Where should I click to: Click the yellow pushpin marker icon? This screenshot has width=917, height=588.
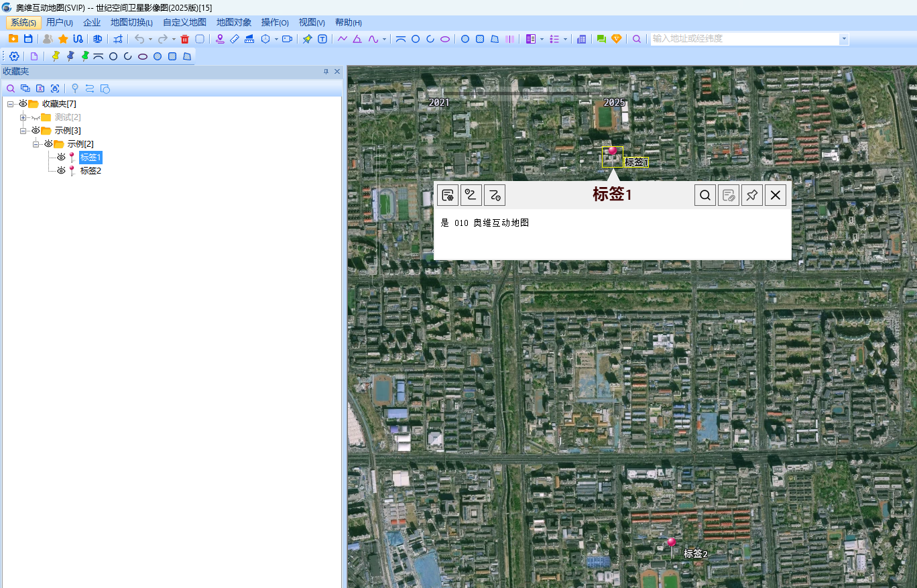pyautogui.click(x=56, y=56)
